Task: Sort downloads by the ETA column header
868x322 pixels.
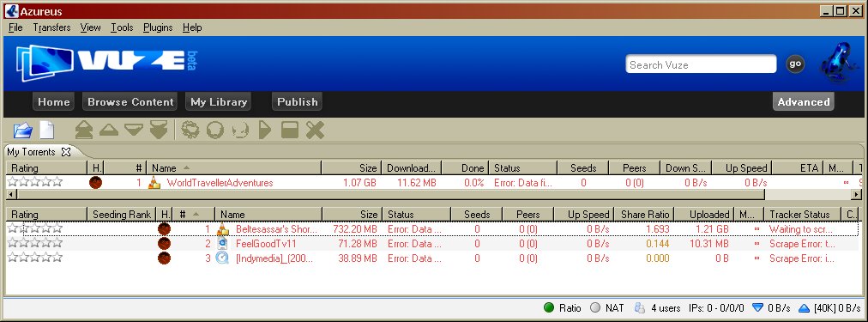Action: [x=798, y=168]
